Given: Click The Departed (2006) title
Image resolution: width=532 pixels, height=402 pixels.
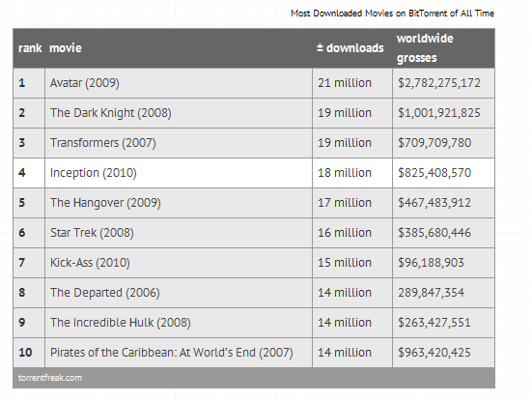Looking at the screenshot, I should pos(105,293).
